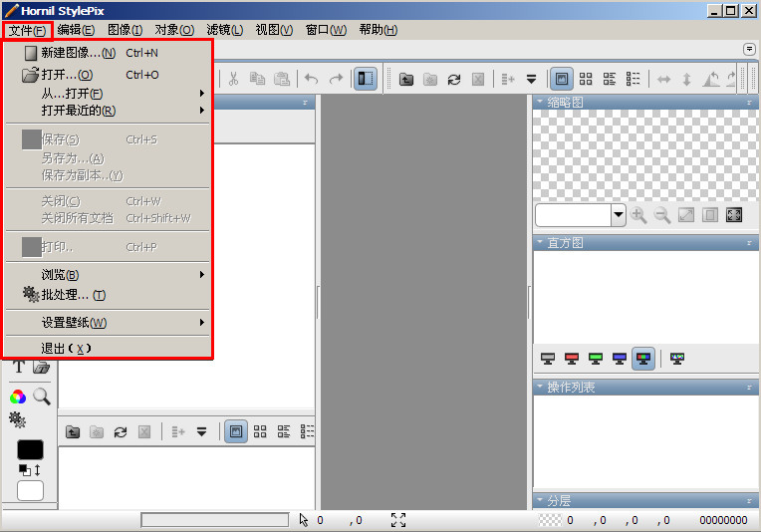Go up one folder in lower browser toolbar

pos(73,431)
